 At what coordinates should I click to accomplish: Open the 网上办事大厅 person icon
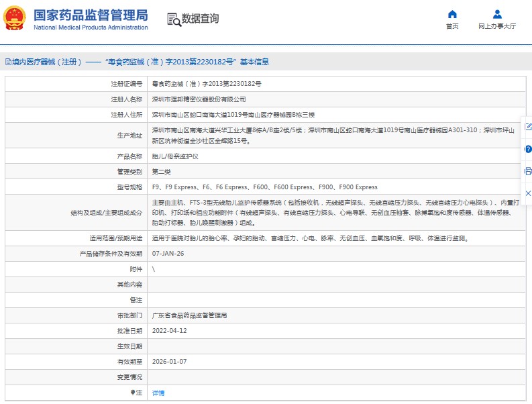496,14
